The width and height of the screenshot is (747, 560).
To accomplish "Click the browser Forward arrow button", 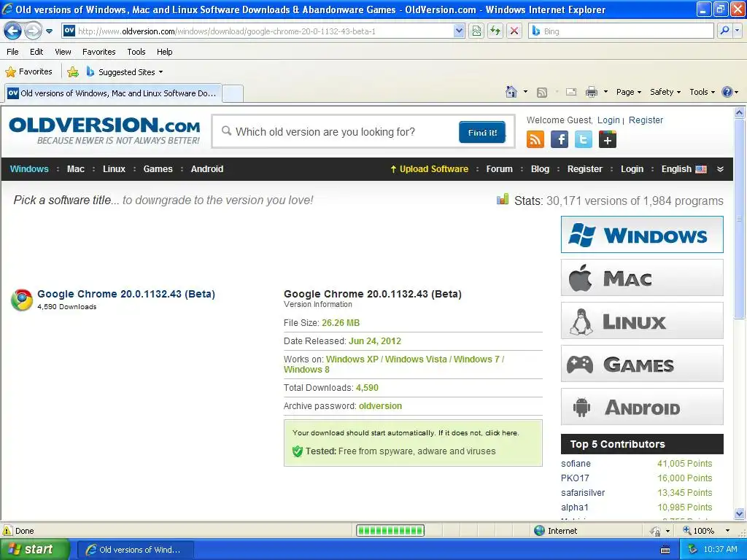I will coord(33,31).
